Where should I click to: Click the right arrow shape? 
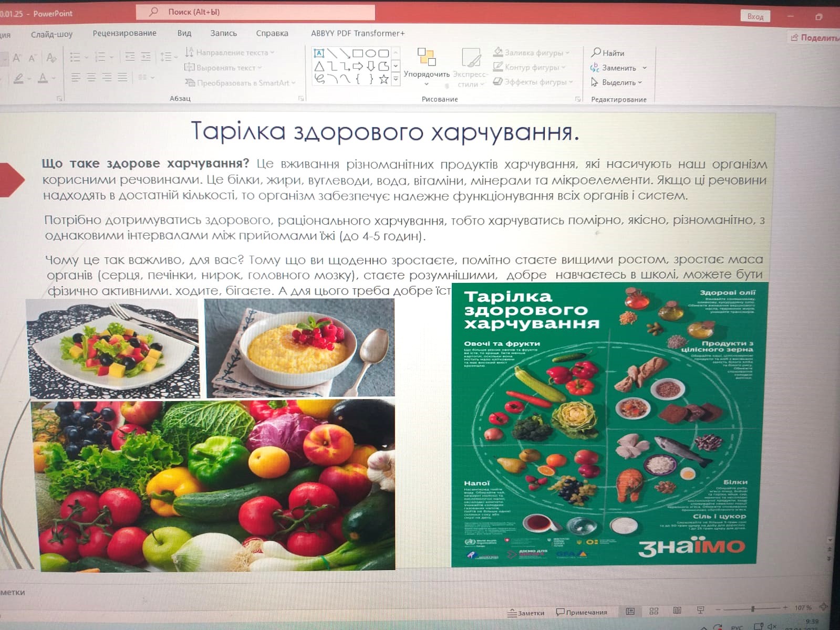pyautogui.click(x=358, y=66)
